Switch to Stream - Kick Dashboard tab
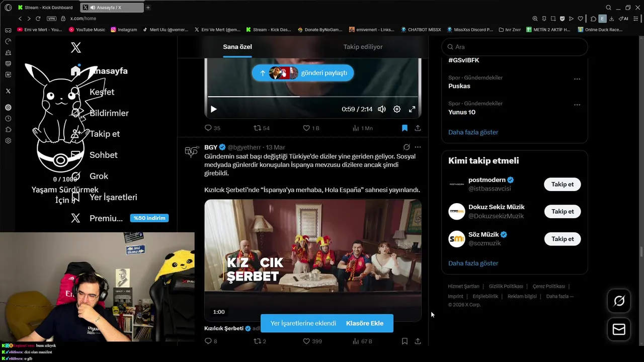644x362 pixels. [45, 8]
